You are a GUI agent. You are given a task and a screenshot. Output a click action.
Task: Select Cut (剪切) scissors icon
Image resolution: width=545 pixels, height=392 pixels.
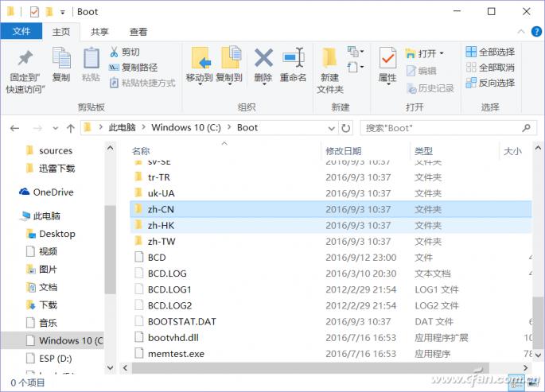[114, 52]
